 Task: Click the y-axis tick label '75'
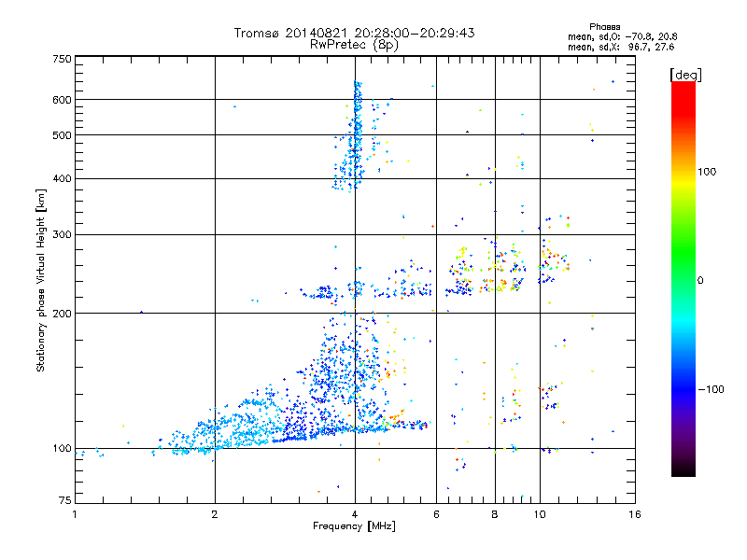[65, 500]
